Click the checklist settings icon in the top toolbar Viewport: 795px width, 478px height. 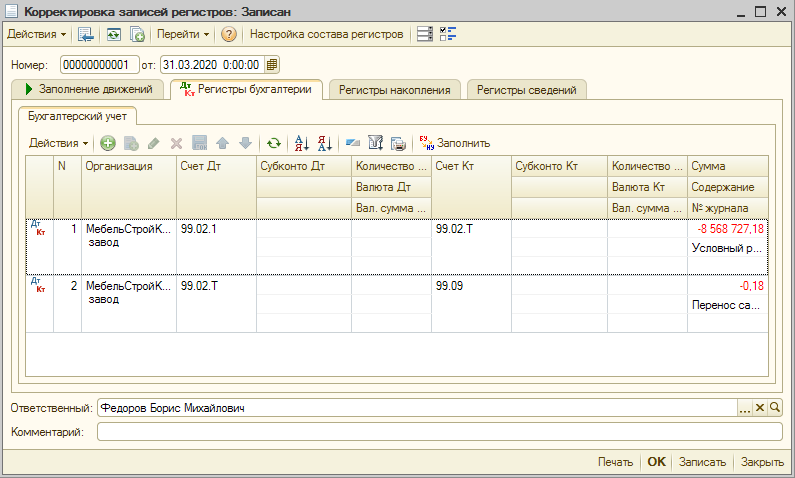click(x=448, y=34)
